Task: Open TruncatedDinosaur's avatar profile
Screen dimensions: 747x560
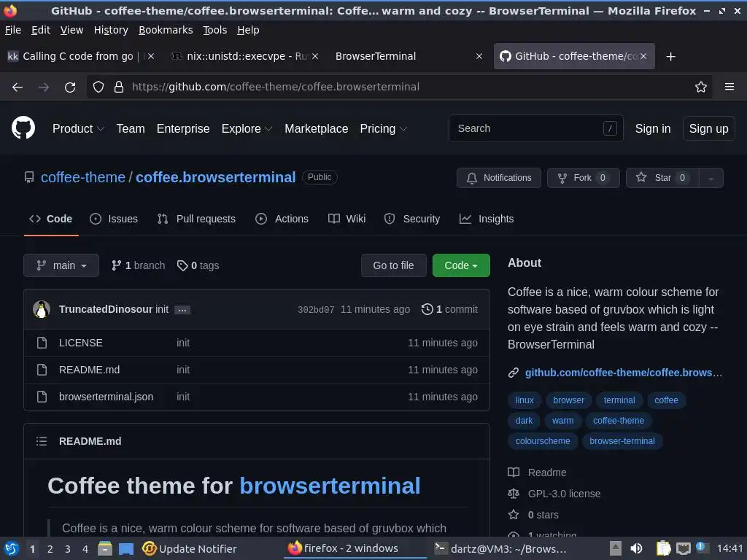Action: [x=42, y=309]
